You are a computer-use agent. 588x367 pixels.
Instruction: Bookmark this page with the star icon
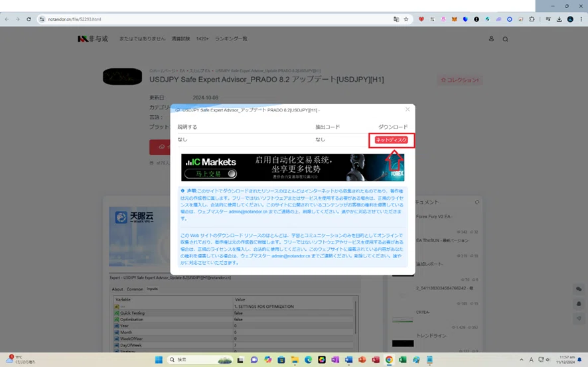tap(405, 19)
